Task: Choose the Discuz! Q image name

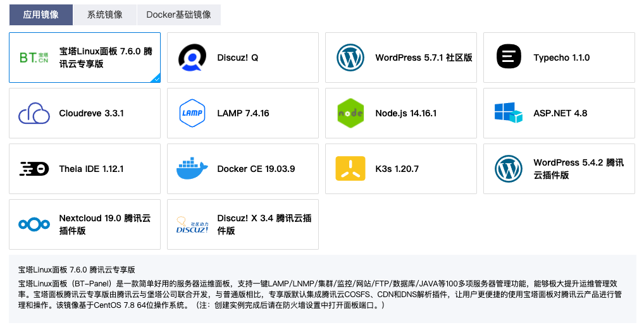Action: [237, 58]
